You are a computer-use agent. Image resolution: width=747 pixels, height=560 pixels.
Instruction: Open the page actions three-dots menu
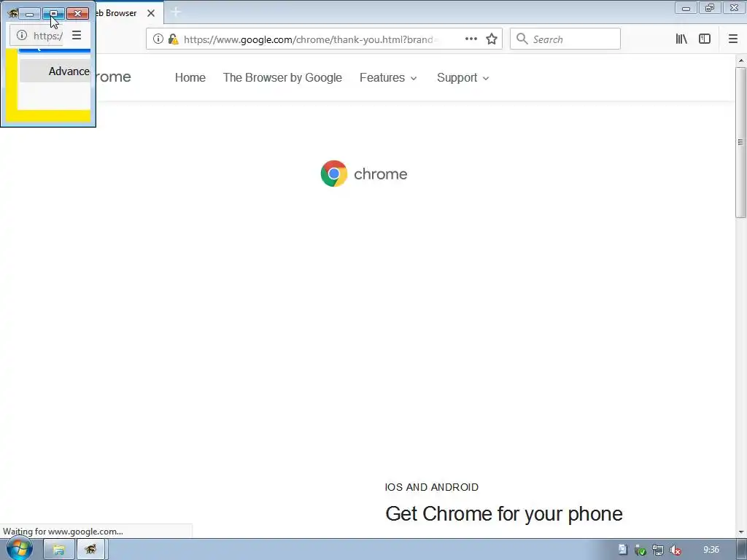[x=471, y=39]
